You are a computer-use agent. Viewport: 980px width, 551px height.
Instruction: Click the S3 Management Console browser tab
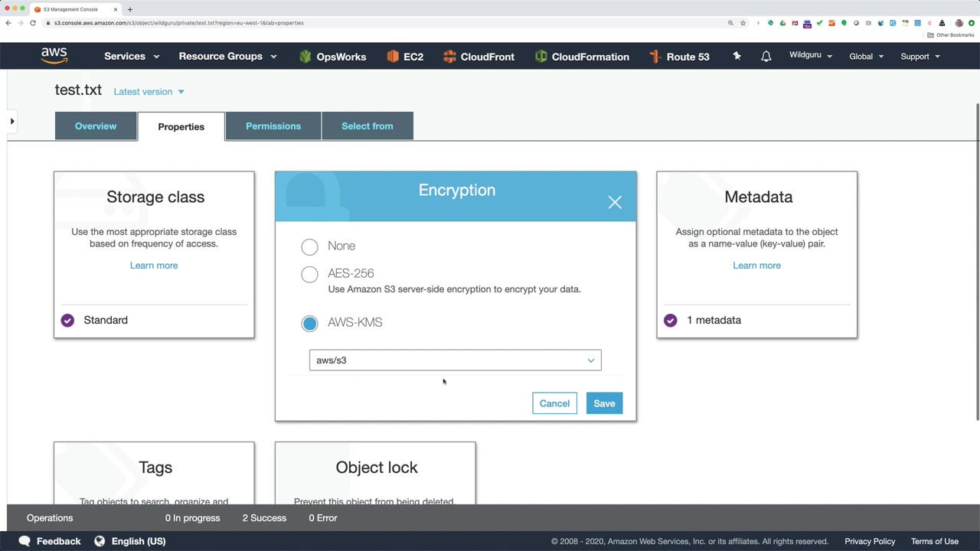(75, 9)
